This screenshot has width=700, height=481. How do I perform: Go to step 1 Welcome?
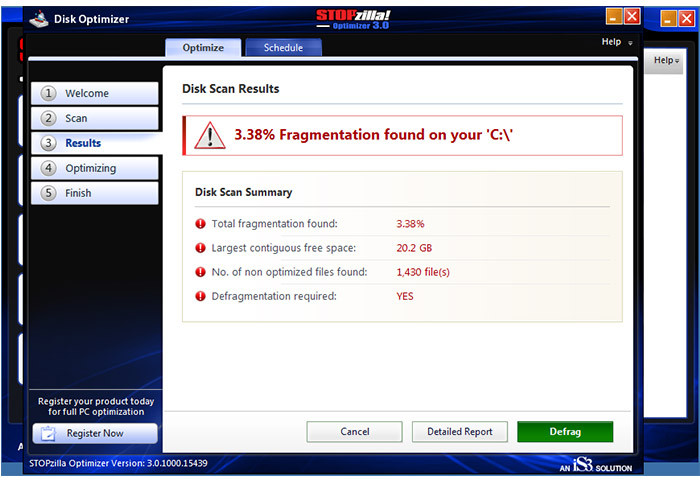[95, 93]
